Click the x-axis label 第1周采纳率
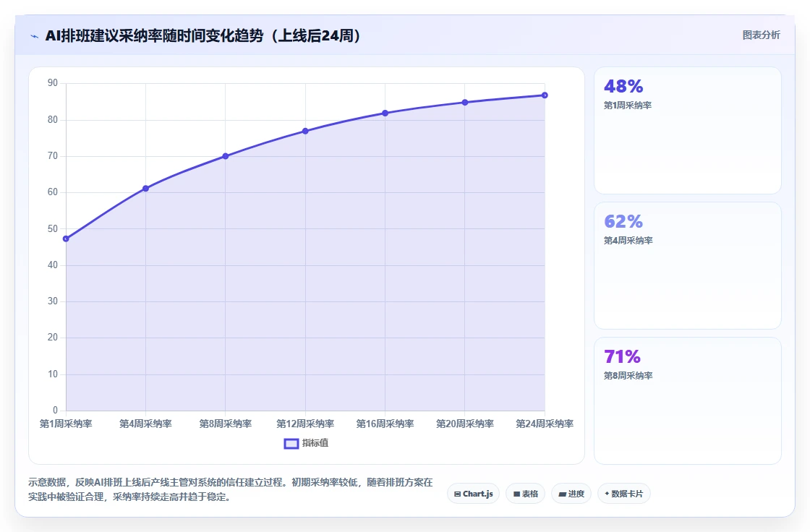 [66, 424]
